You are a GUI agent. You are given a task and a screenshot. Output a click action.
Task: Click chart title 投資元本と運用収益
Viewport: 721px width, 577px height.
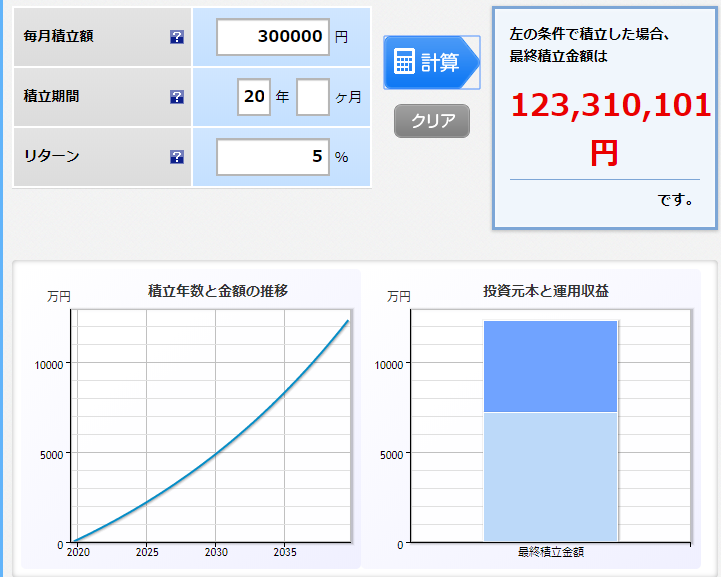click(x=546, y=291)
